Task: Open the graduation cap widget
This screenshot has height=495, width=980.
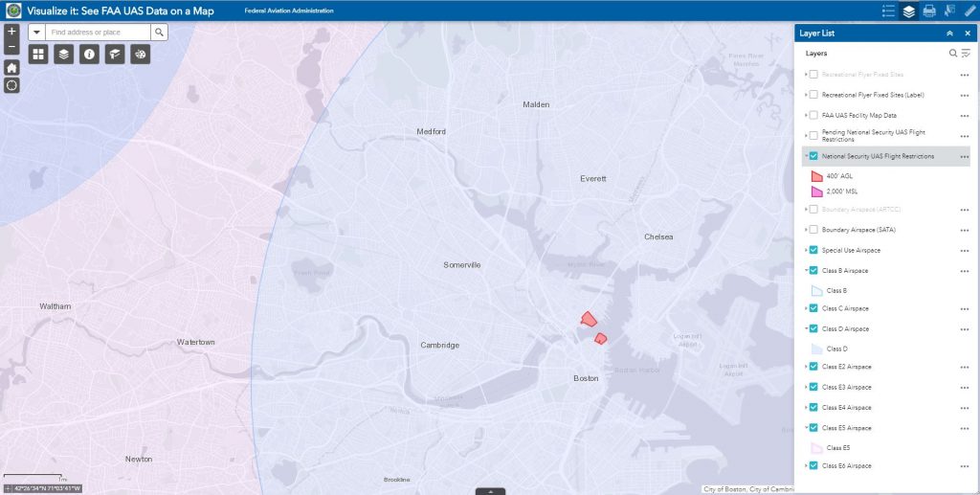Action: point(115,55)
